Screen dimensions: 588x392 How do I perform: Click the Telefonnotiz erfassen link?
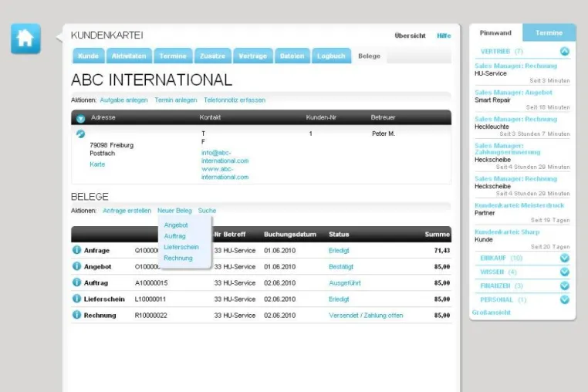click(x=235, y=100)
